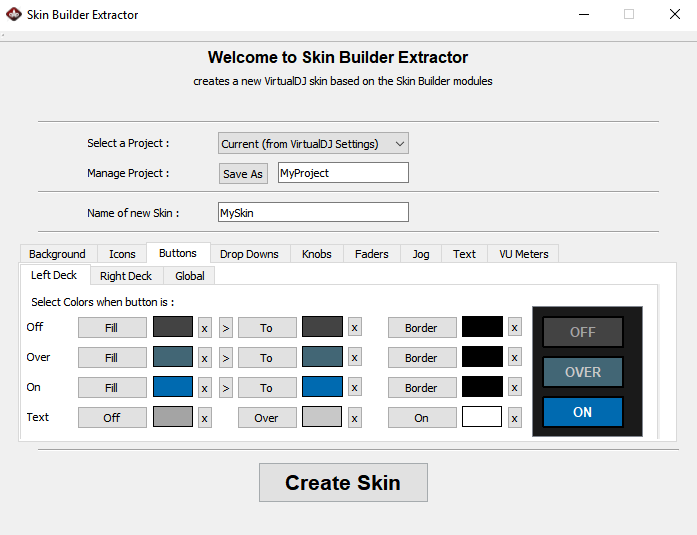Open the Jog tab
Screen dimensions: 697x535
pyautogui.click(x=421, y=254)
